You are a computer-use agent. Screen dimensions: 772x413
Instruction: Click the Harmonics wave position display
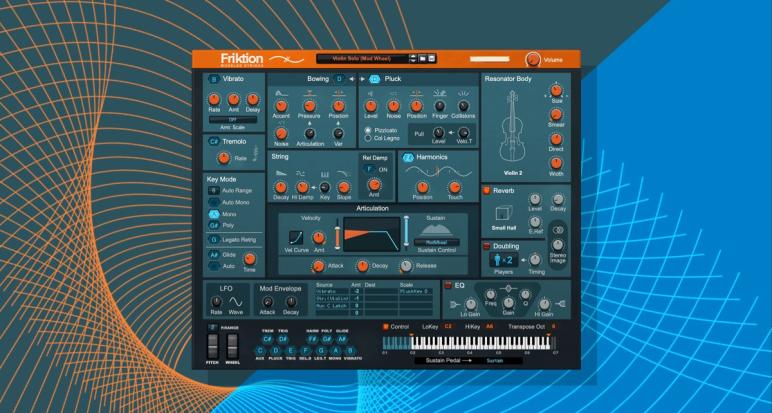point(438,171)
